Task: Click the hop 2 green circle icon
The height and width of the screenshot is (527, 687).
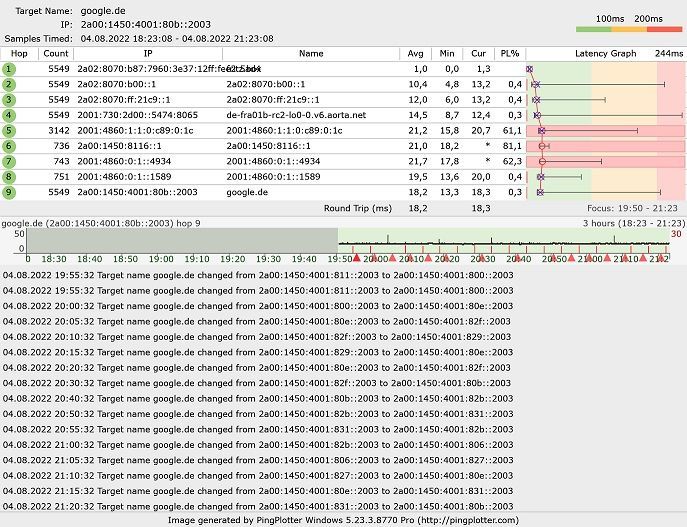Action: pyautogui.click(x=8, y=85)
